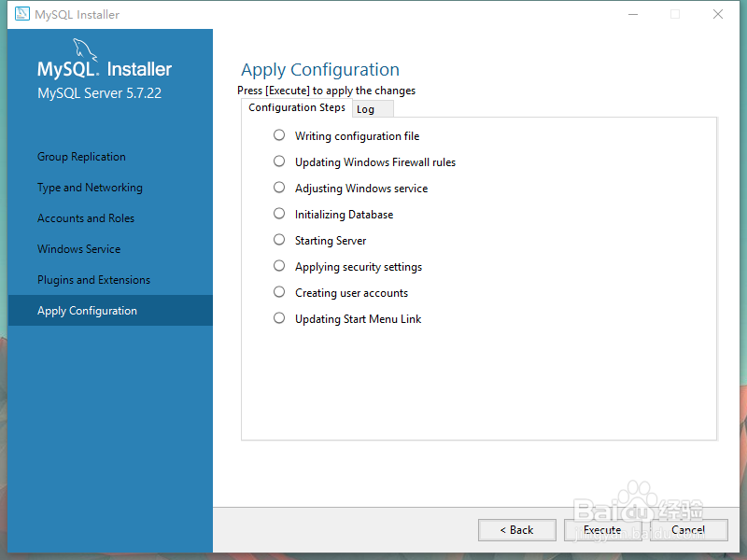Image resolution: width=747 pixels, height=560 pixels.
Task: Click the 'Updating Start Menu Link' label
Action: [x=359, y=319]
